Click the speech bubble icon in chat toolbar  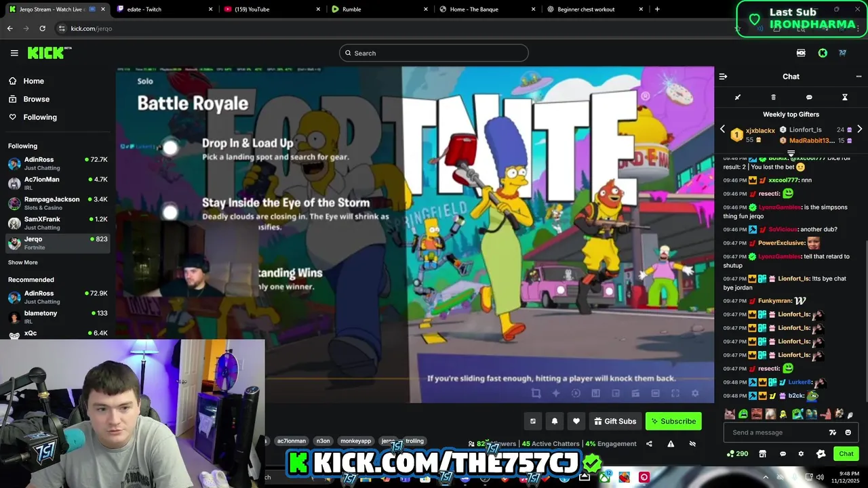(809, 98)
